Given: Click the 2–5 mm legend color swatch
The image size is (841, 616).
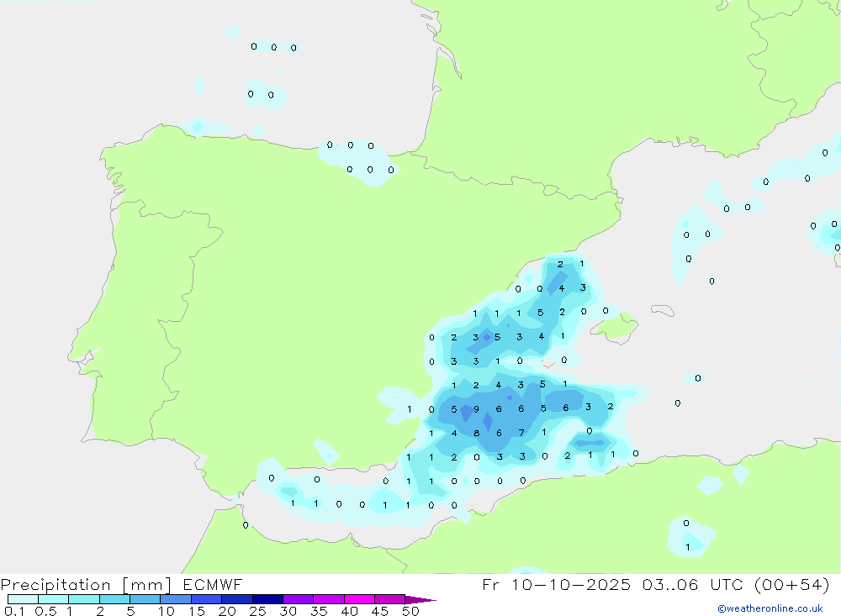Looking at the screenshot, I should pyautogui.click(x=114, y=599).
